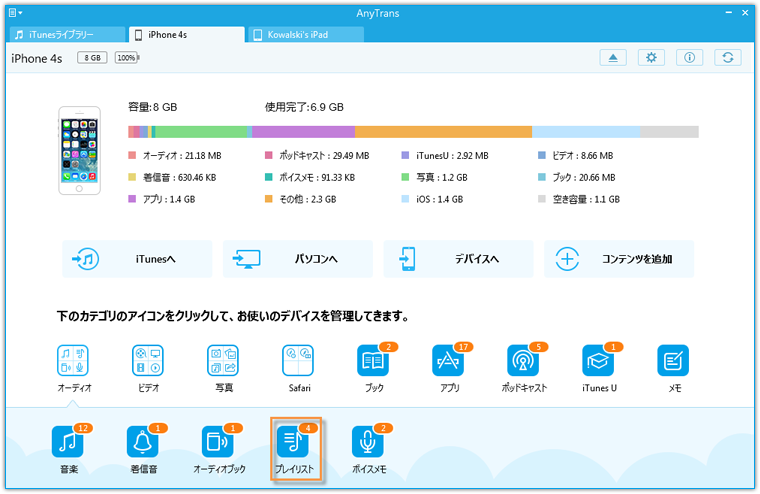Click the 写真: 1.2 GB legend entry
This screenshot has height=494, width=760.
pos(435,177)
